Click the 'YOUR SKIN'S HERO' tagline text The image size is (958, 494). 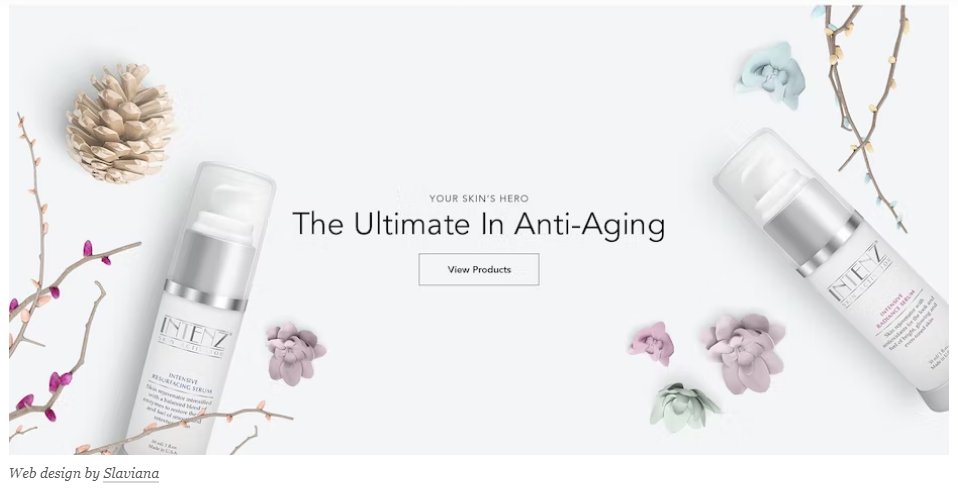tap(478, 198)
